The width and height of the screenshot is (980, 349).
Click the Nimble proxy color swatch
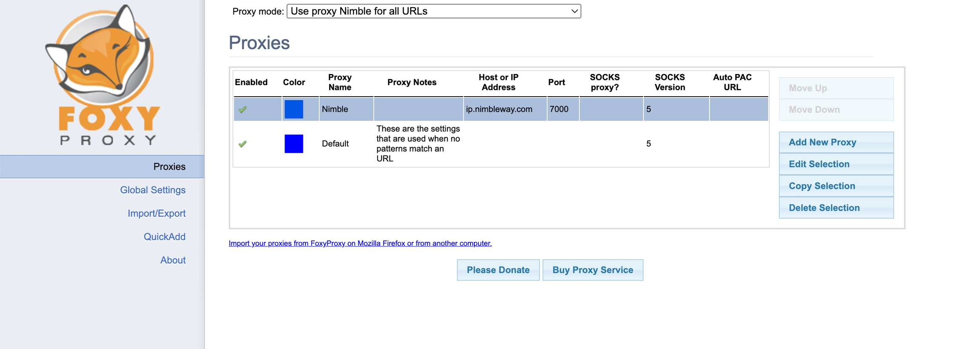point(293,109)
